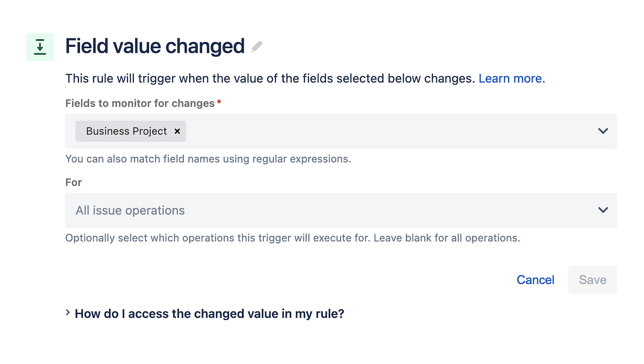
Task: Open the Learn more link
Action: coord(512,79)
